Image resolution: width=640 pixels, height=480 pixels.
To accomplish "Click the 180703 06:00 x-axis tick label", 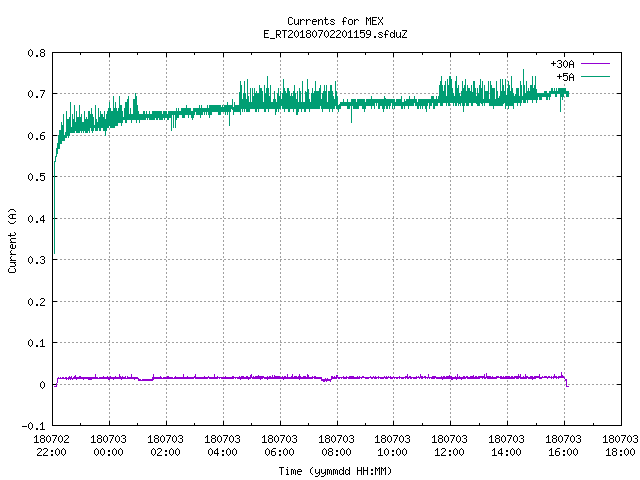I will point(280,446).
